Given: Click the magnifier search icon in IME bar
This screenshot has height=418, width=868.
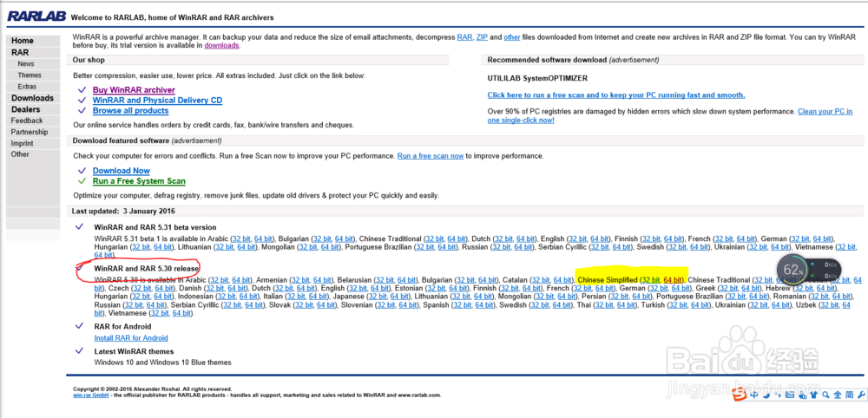Looking at the screenshot, I should 825,395.
